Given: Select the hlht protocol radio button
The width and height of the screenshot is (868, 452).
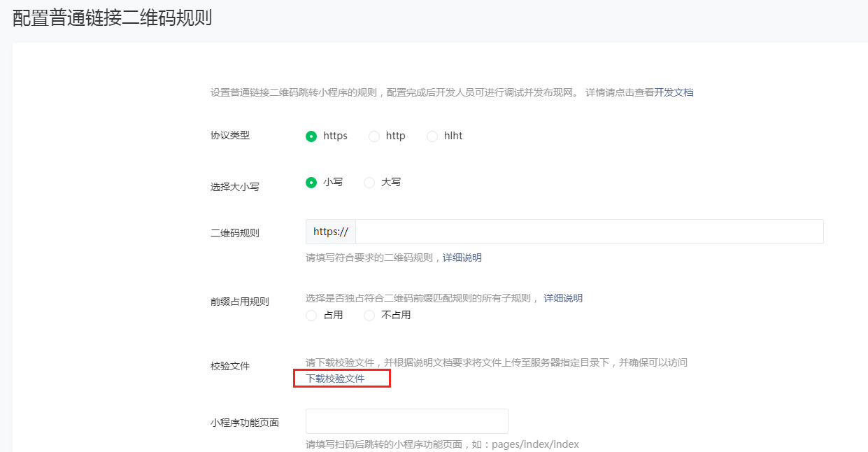Looking at the screenshot, I should tap(432, 136).
